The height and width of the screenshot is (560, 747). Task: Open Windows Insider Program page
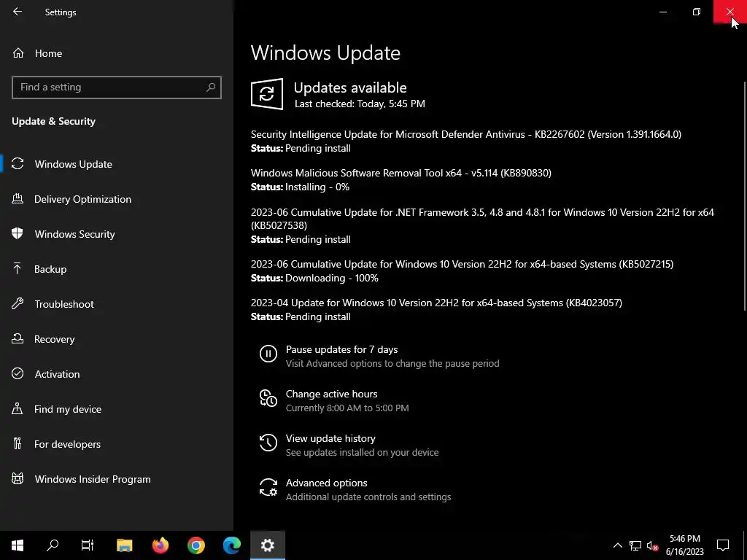click(93, 479)
